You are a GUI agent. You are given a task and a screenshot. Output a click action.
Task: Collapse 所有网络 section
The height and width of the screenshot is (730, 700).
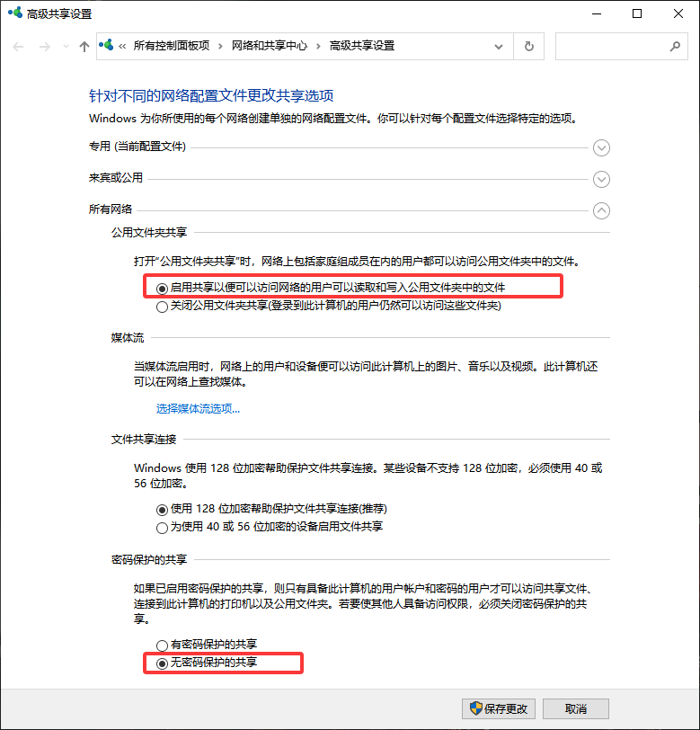pos(601,211)
